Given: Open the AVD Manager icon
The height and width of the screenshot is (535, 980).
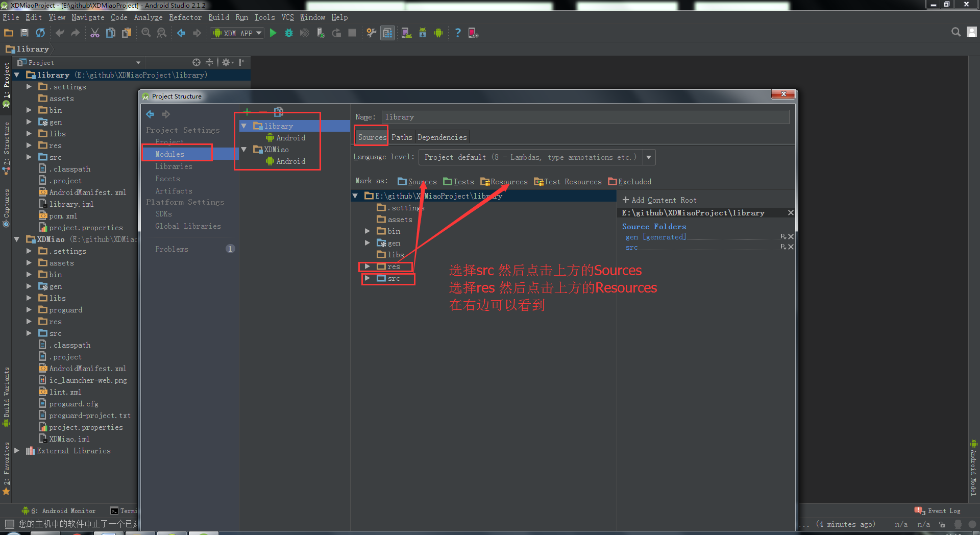Looking at the screenshot, I should [406, 33].
